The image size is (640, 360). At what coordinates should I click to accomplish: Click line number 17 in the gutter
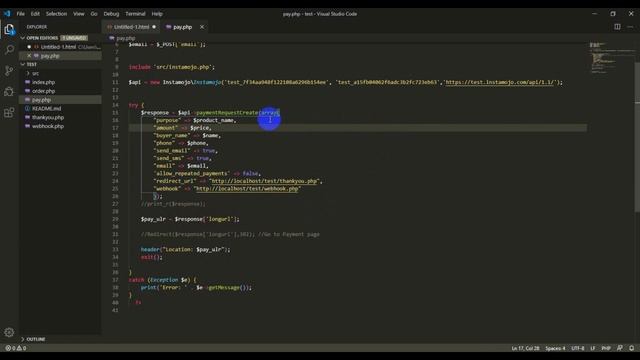point(116,128)
